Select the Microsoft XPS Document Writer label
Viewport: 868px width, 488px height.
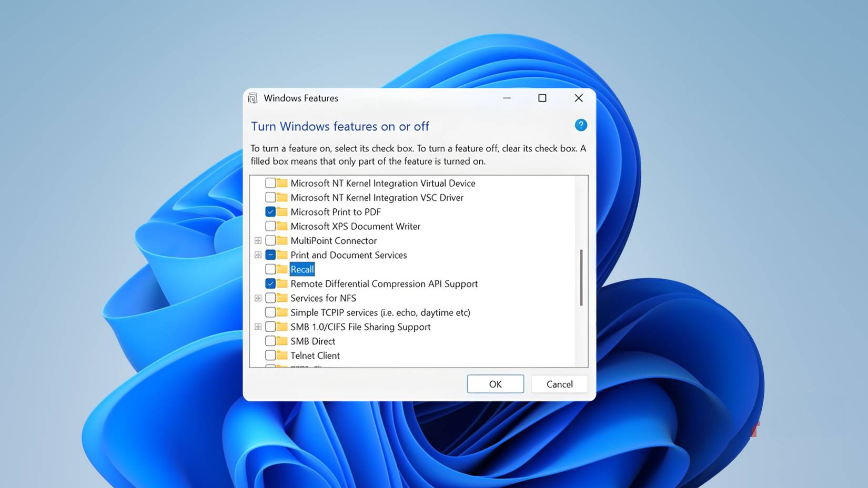(x=356, y=226)
